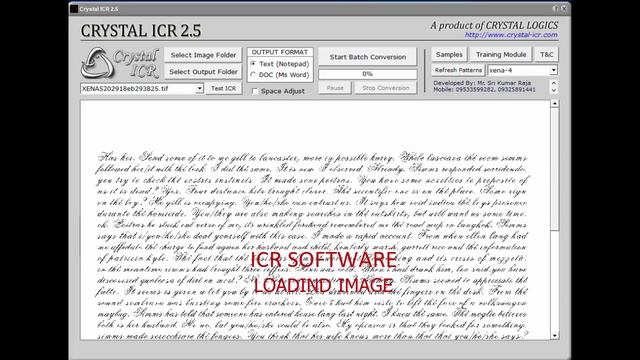This screenshot has width=640, height=360.
Task: Click the window icon in title bar
Action: pyautogui.click(x=74, y=9)
